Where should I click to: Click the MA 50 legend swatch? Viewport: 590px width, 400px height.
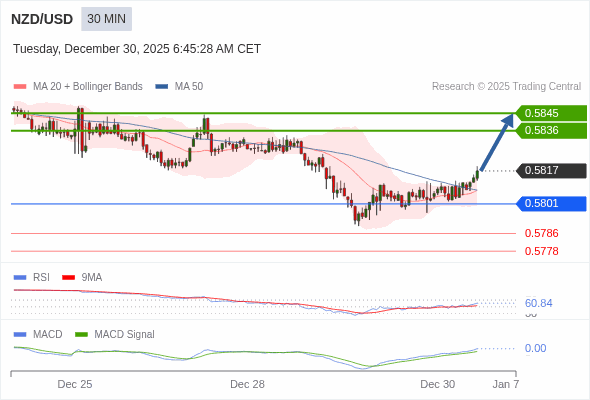tap(162, 87)
